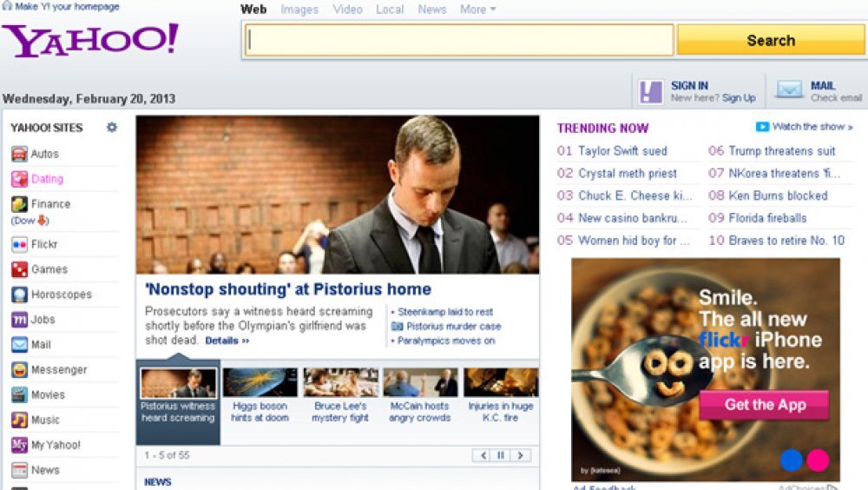This screenshot has height=490, width=868.
Task: Expand the More search dropdown
Action: pyautogui.click(x=477, y=10)
